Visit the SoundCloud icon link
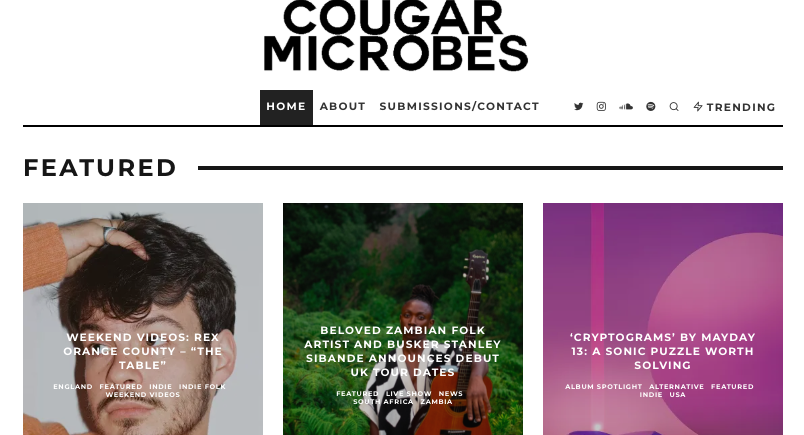Viewport: 804px width, 435px height. 626,107
